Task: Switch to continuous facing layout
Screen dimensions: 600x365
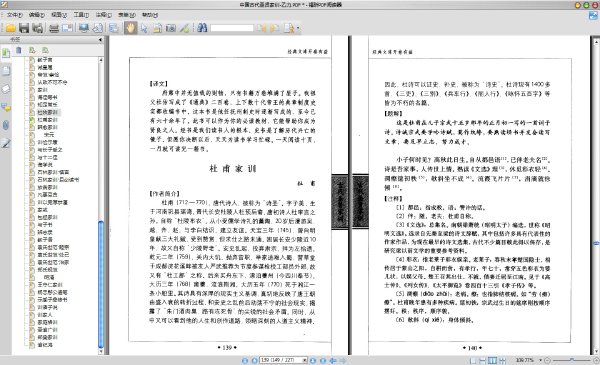Action: [x=502, y=360]
